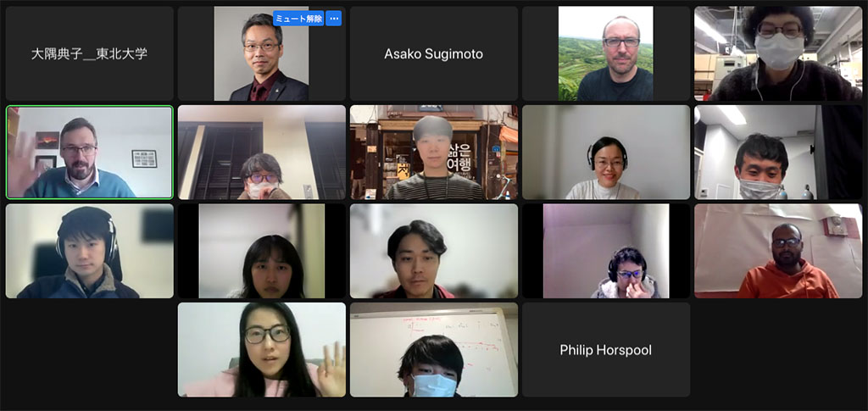Click the tile of the man in suit and tie
Viewport: 868px width, 411px height.
pos(261,53)
